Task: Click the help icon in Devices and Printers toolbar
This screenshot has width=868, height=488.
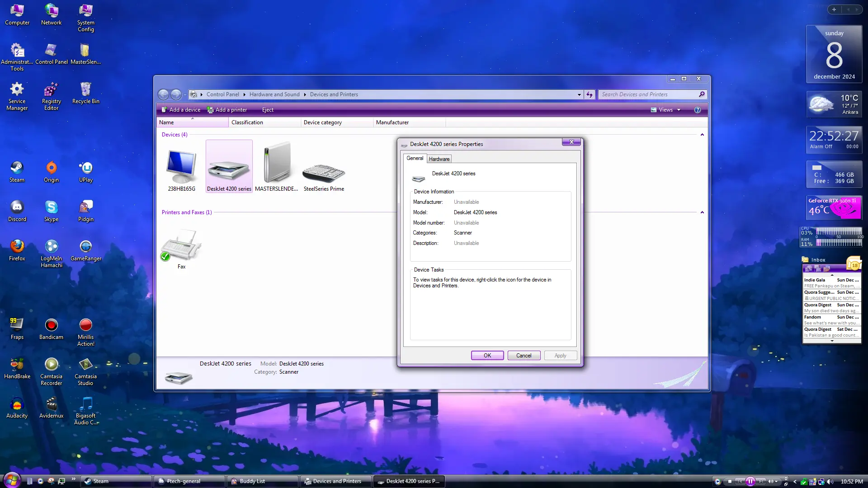Action: (x=698, y=110)
